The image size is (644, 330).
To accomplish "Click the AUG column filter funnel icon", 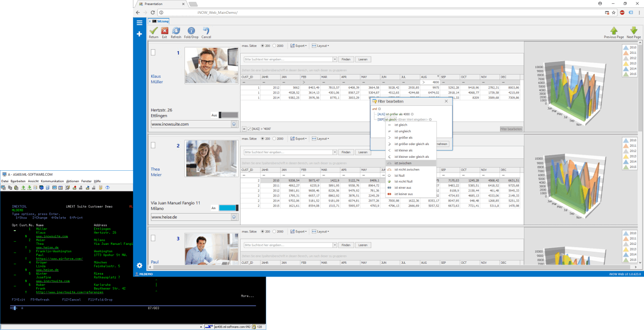I will click(437, 77).
